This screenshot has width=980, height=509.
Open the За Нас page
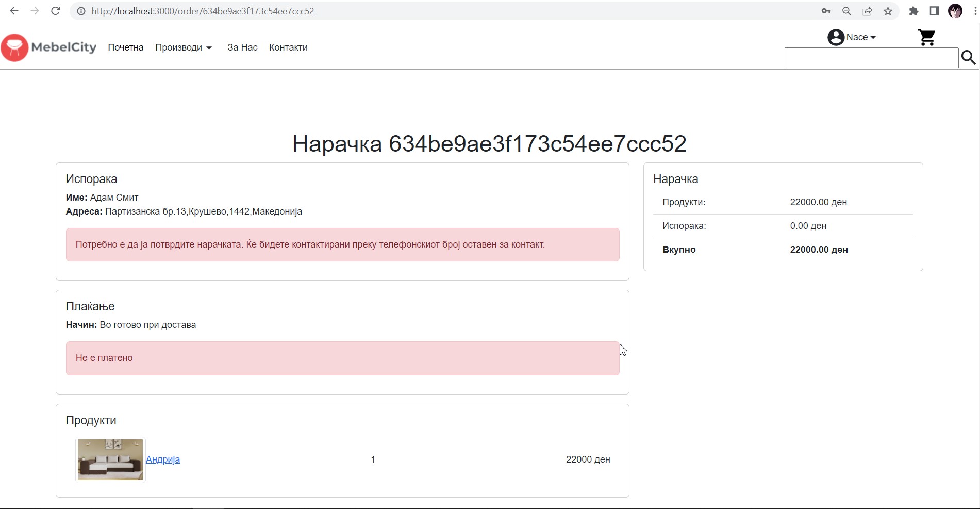(242, 47)
